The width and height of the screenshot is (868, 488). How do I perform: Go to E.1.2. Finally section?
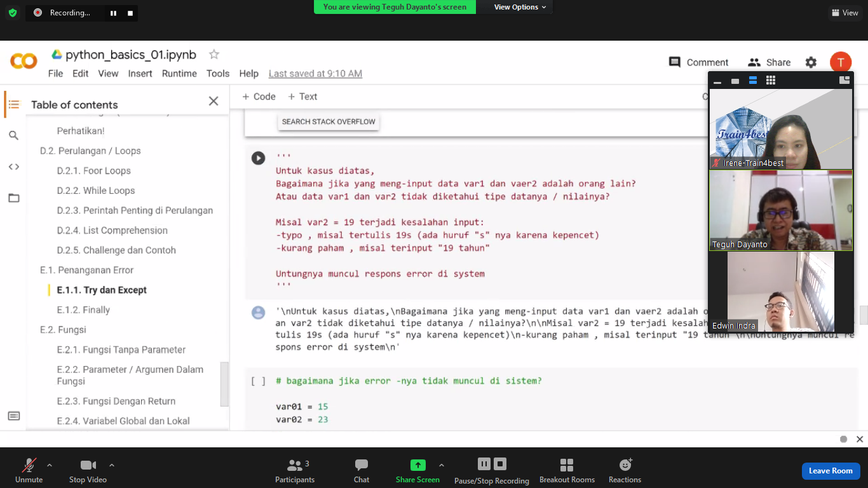83,310
